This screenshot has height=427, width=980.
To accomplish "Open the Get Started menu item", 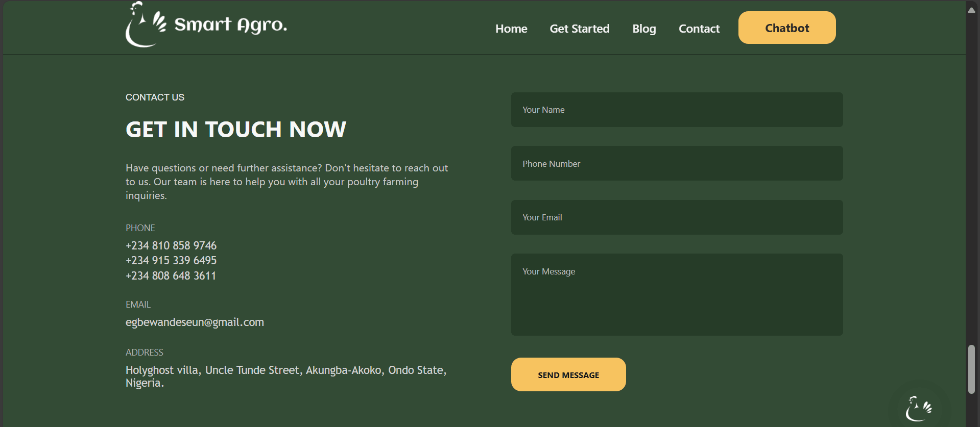I will (x=579, y=29).
